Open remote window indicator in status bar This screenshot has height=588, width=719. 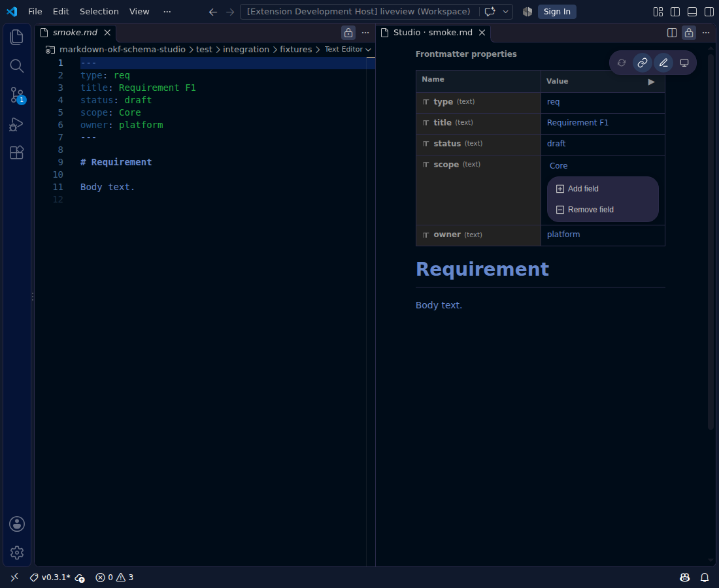[x=14, y=577]
